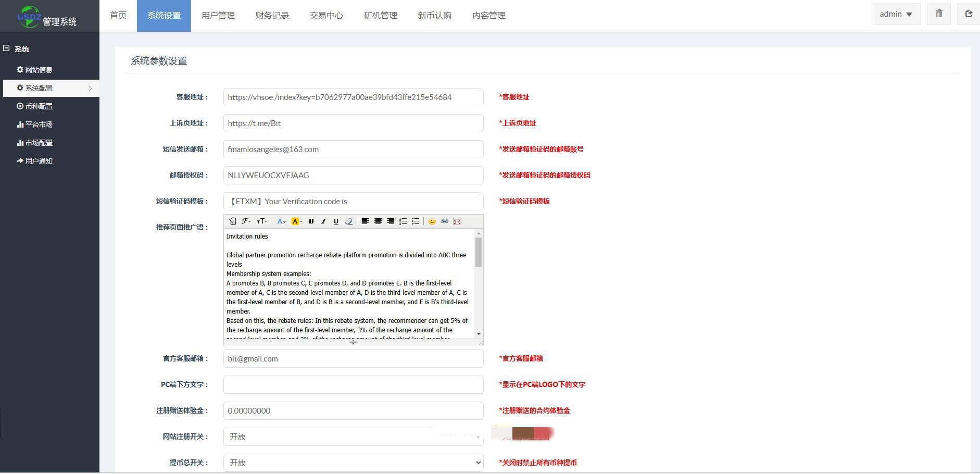Click the numbered list icon

pyautogui.click(x=403, y=221)
